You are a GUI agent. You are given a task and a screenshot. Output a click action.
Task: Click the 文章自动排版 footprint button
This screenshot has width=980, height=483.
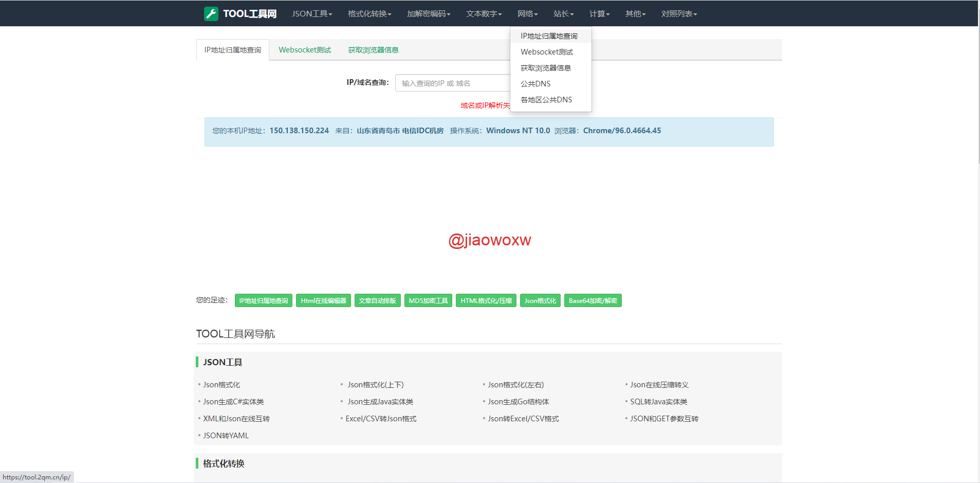pos(378,301)
